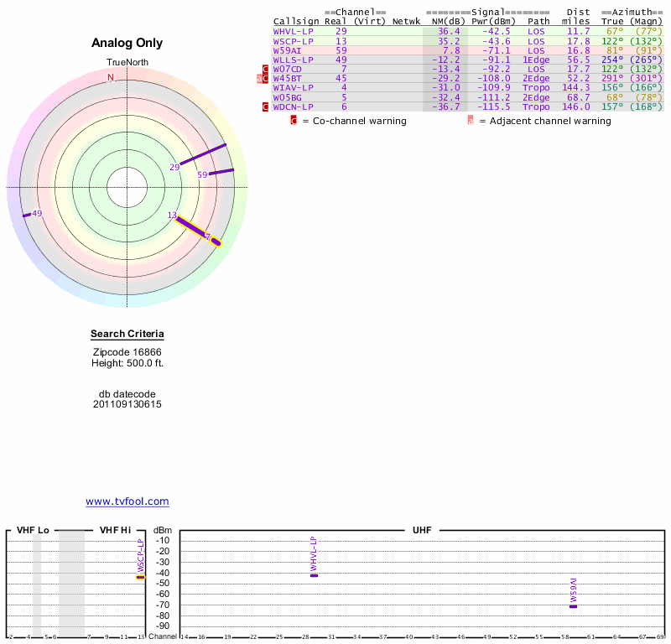Click the channel 29 label on radar plot

click(174, 168)
